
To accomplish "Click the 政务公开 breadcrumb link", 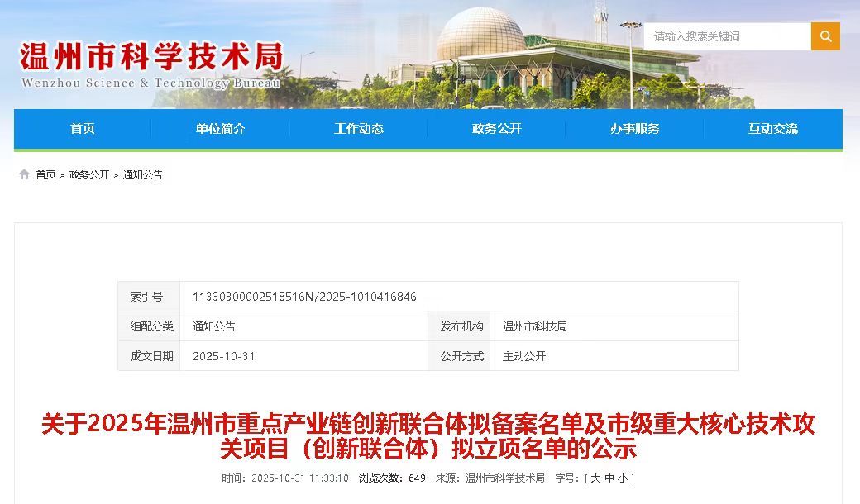I will point(89,175).
